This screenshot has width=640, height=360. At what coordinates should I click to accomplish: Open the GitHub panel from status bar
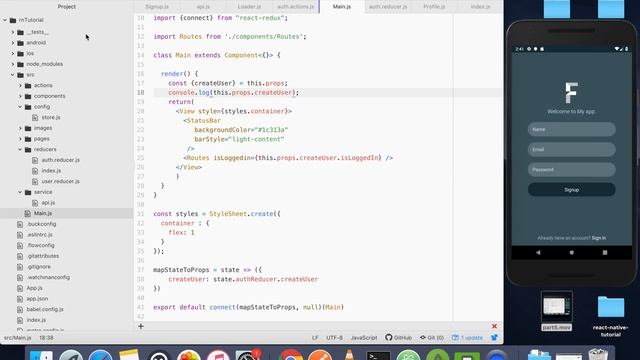[x=398, y=338]
